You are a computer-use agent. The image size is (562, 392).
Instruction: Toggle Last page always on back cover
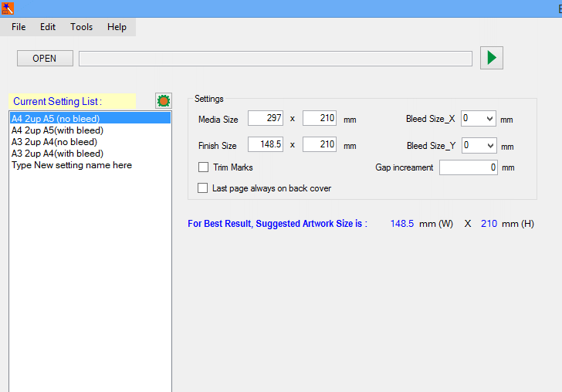204,188
